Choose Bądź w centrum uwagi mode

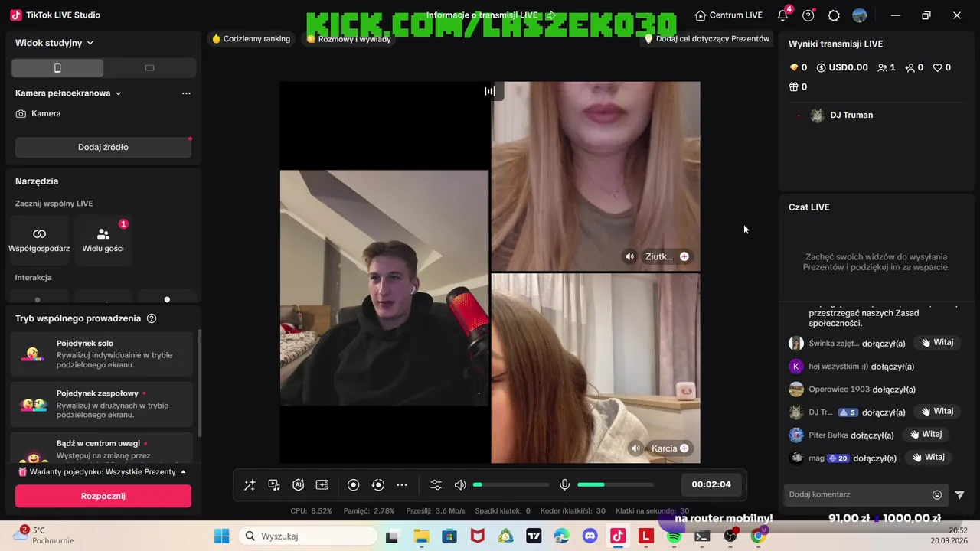coord(103,448)
